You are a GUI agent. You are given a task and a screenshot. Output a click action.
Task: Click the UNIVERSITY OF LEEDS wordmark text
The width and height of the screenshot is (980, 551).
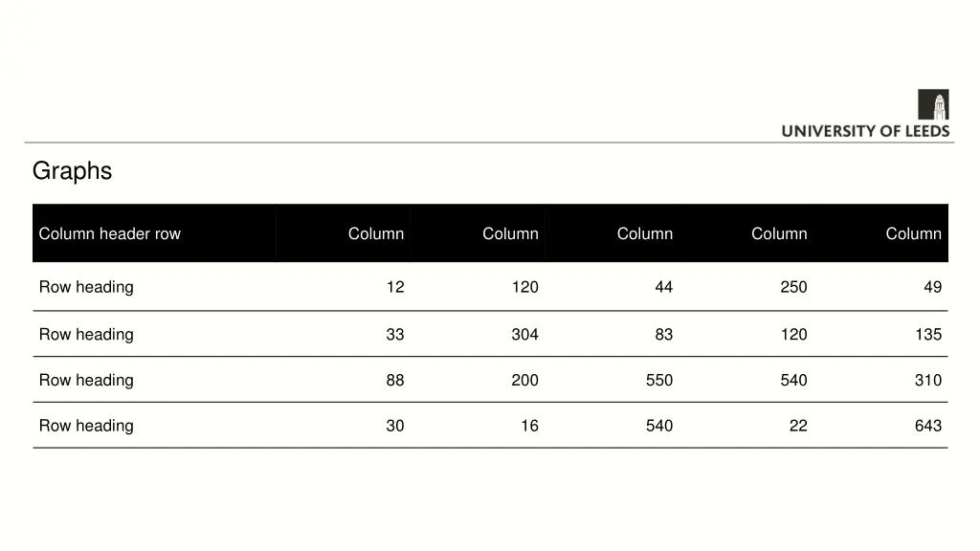point(865,131)
